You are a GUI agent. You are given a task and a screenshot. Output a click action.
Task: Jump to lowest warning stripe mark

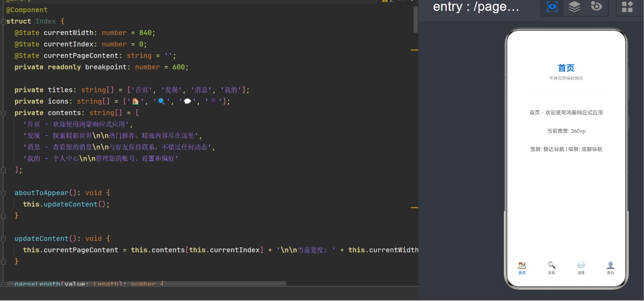(414, 207)
